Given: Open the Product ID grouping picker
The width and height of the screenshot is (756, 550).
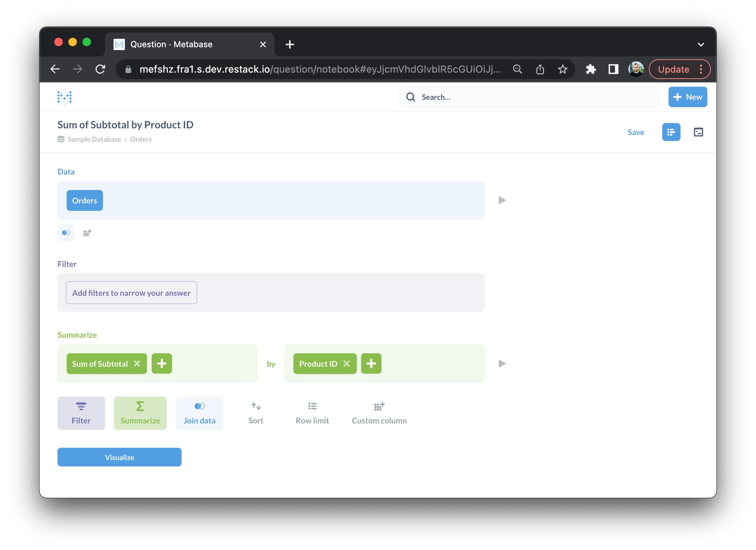Looking at the screenshot, I should click(x=318, y=363).
